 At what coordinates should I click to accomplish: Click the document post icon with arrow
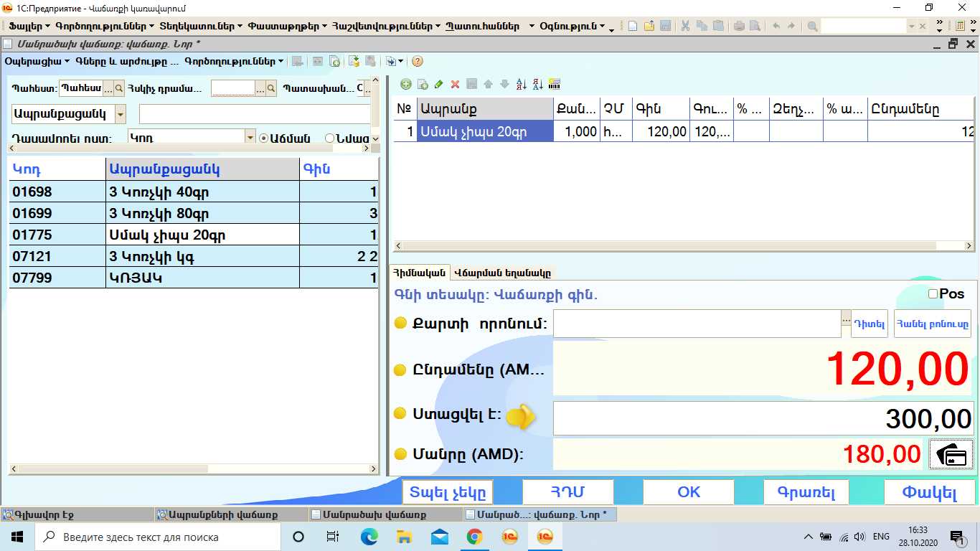click(354, 62)
